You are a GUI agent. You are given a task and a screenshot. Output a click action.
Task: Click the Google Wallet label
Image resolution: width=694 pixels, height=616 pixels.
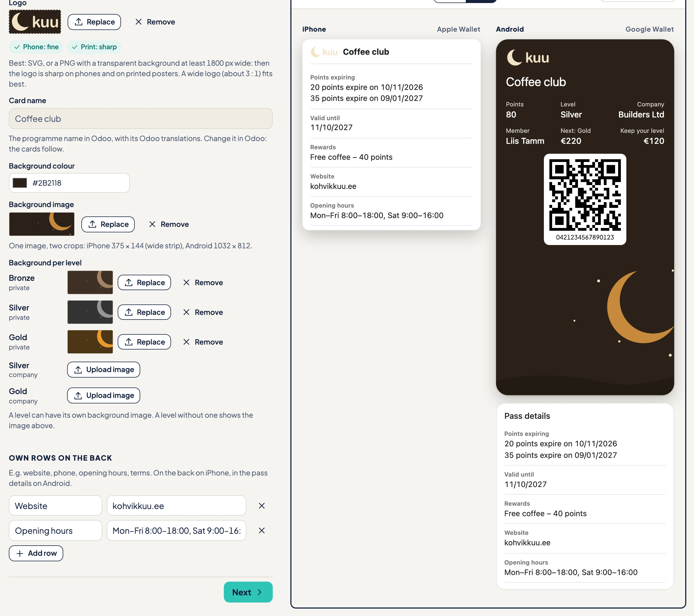click(x=649, y=29)
